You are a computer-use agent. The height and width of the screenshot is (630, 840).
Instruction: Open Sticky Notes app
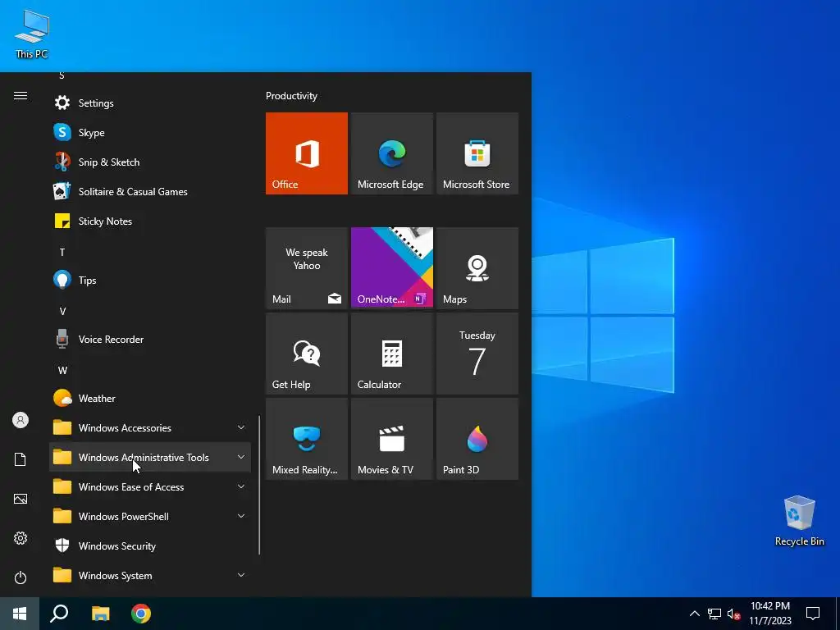pyautogui.click(x=150, y=221)
